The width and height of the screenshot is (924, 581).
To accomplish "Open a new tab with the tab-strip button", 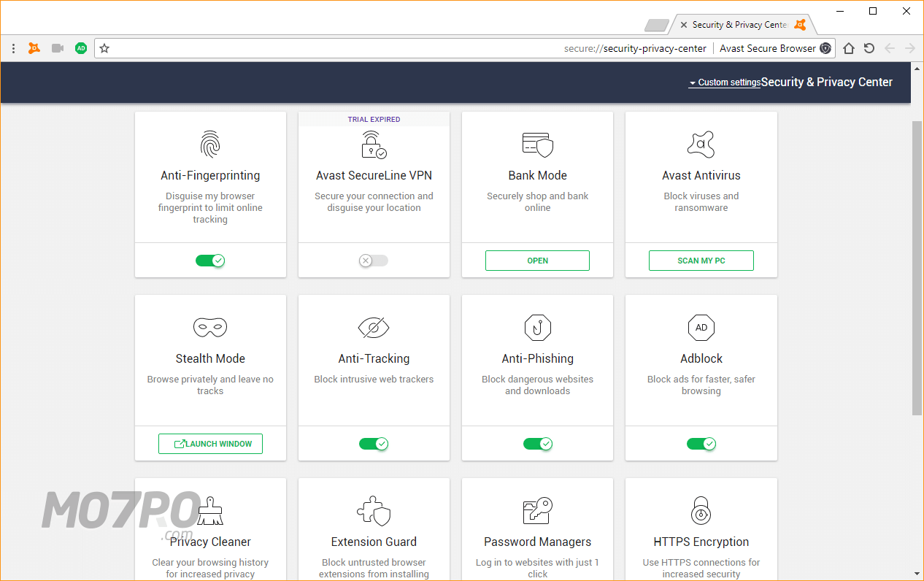I will [657, 26].
